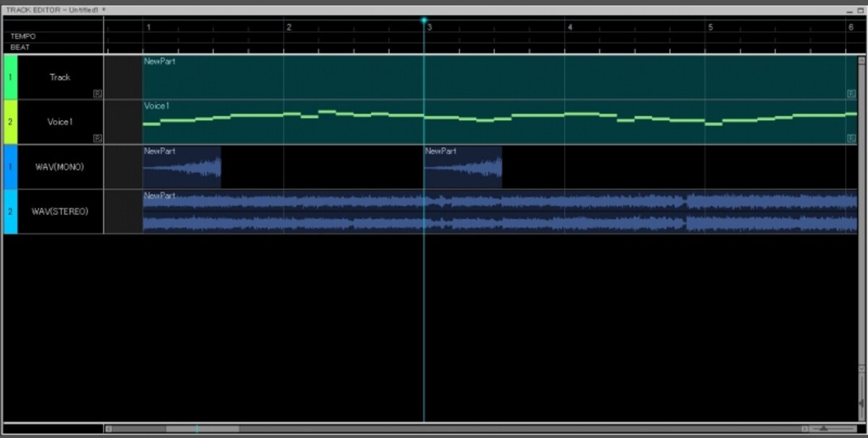868x438 pixels.
Task: Select the Voice1 track name
Action: click(x=60, y=122)
